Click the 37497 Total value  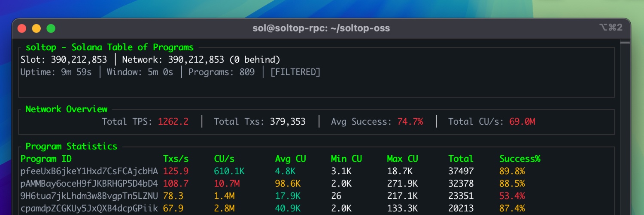coord(461,171)
